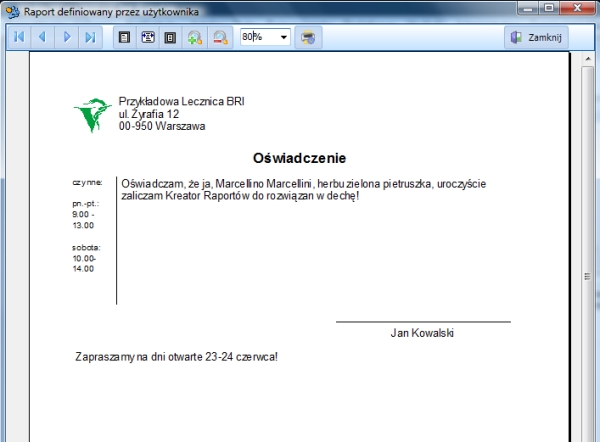Maximize the report preview window
Viewport: 600px width, 442px height.
[549, 8]
